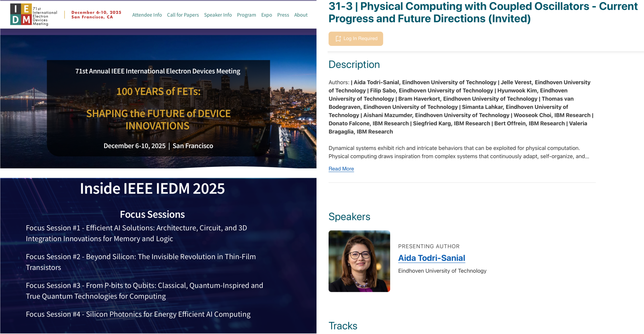Screen dimensions: 644x334
Task: Open the About menu item
Action: (301, 15)
